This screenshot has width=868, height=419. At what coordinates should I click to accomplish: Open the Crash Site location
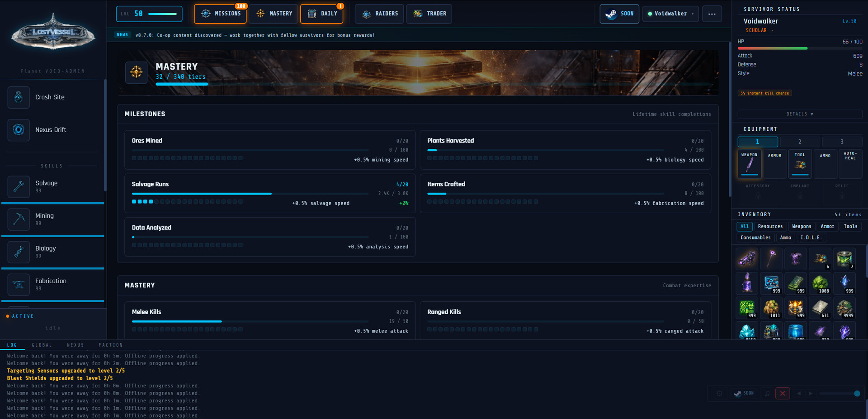(50, 97)
